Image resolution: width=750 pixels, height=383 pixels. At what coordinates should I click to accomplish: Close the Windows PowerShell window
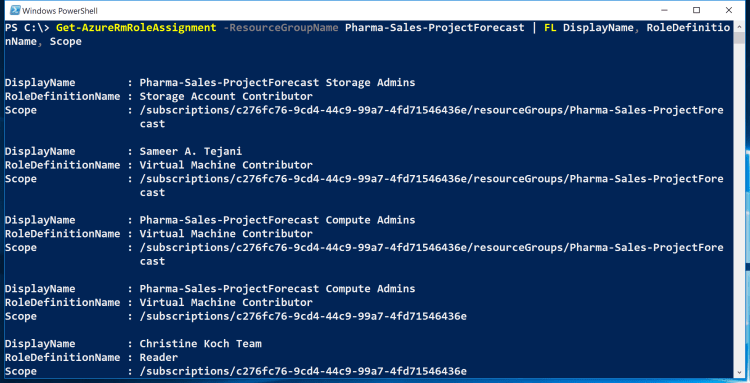[x=728, y=10]
